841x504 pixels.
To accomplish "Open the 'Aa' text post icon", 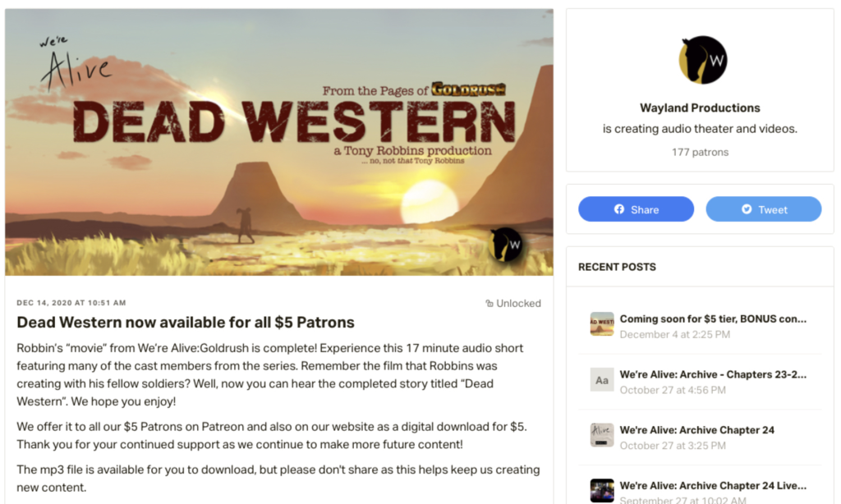I will click(x=602, y=379).
